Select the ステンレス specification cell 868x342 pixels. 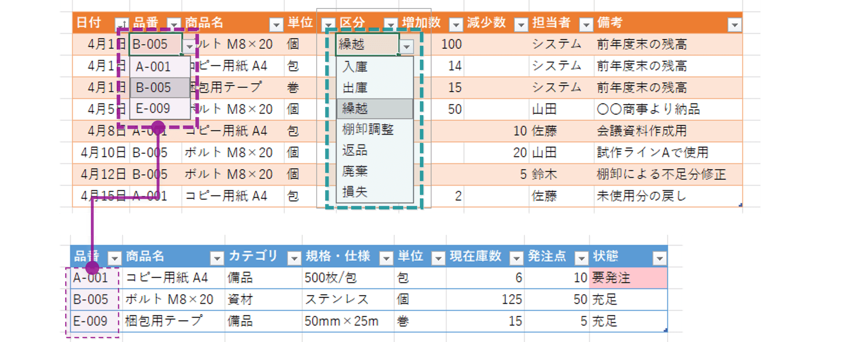[348, 300]
